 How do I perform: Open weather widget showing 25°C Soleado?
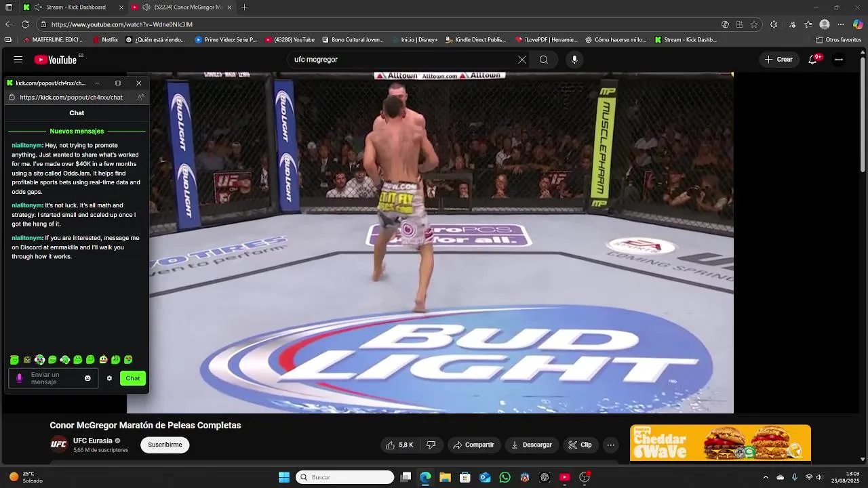[x=27, y=477]
